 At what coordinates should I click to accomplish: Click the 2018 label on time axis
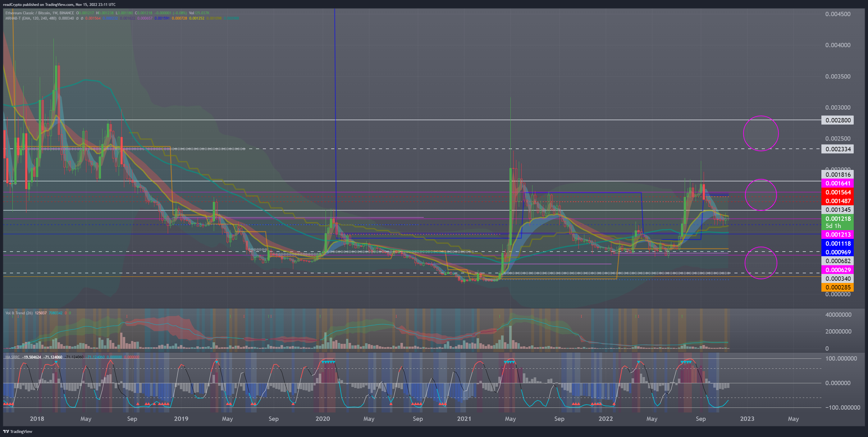click(x=37, y=419)
